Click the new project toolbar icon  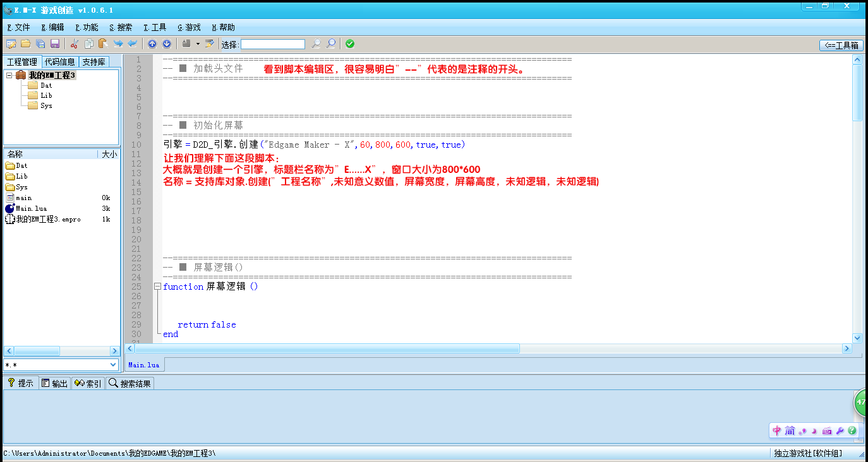[11, 44]
